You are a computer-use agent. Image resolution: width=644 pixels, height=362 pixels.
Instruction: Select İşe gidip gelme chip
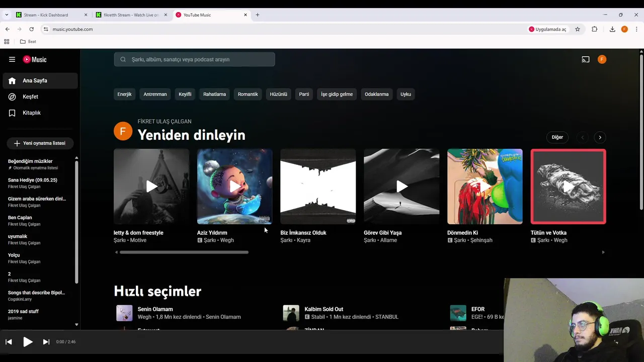(337, 94)
